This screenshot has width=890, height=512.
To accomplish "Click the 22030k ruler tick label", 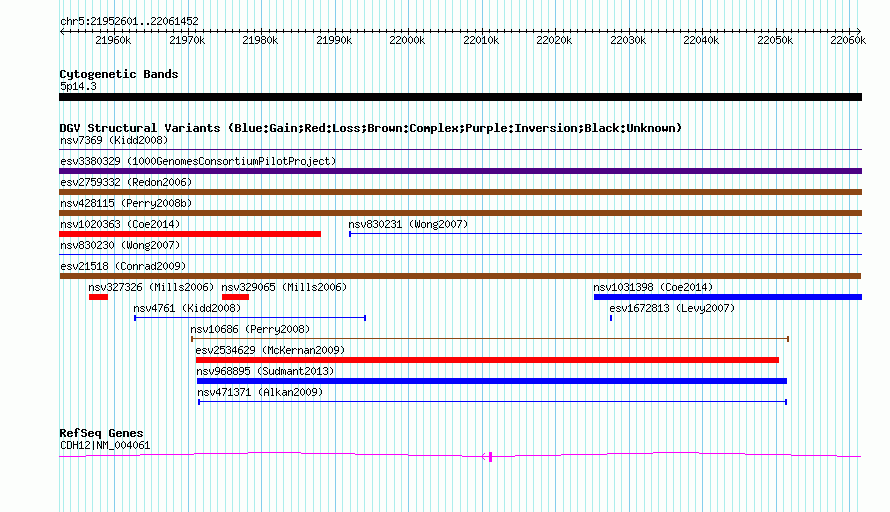I will point(628,40).
